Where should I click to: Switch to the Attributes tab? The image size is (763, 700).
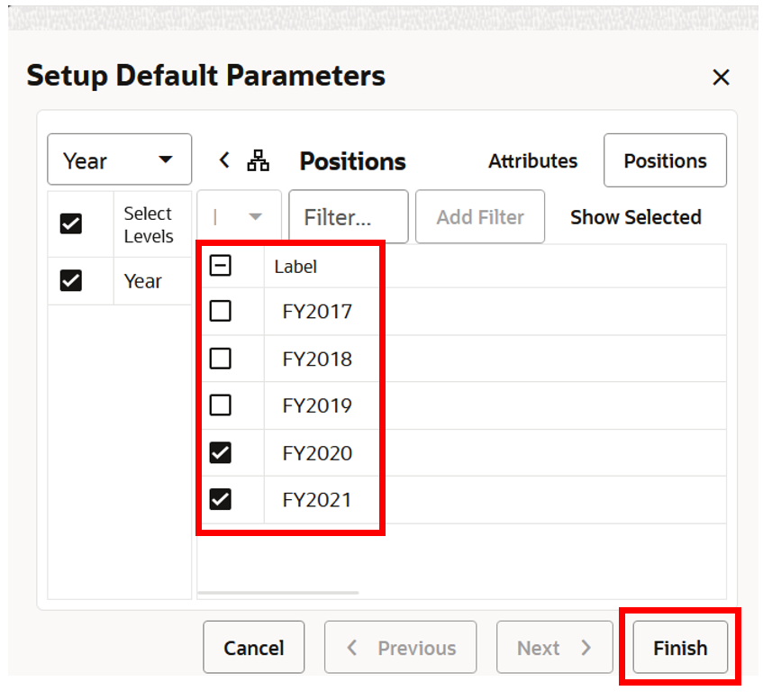click(x=532, y=160)
